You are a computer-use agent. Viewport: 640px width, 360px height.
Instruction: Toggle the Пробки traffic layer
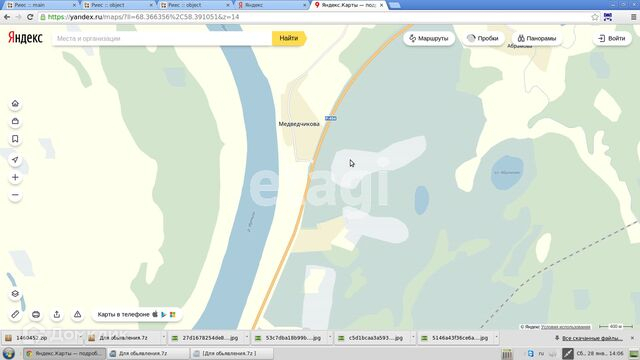point(483,38)
